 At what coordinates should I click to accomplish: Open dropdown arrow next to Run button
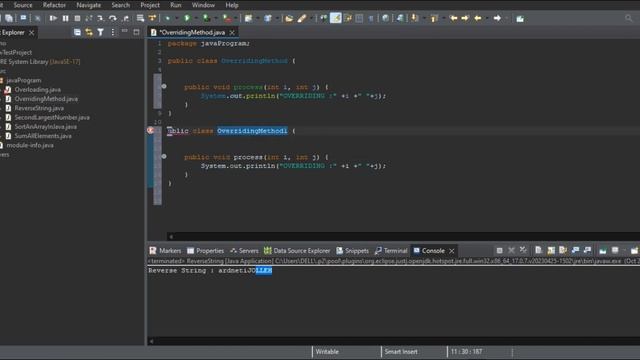pyautogui.click(x=196, y=18)
